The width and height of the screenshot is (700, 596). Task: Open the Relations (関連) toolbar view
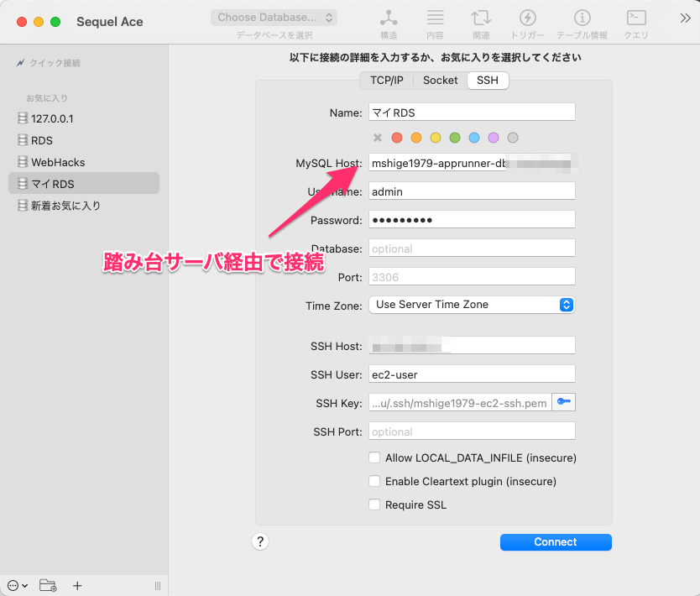[481, 24]
